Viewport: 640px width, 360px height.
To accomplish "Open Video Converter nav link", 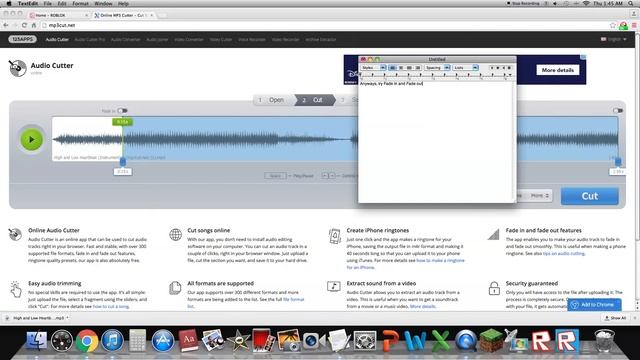I will point(189,40).
